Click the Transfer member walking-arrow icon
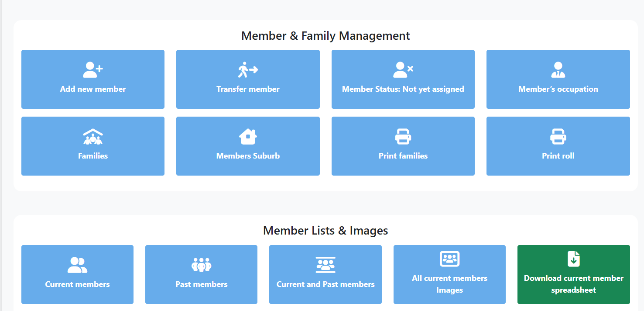Viewport: 644px width, 311px height. (x=248, y=69)
